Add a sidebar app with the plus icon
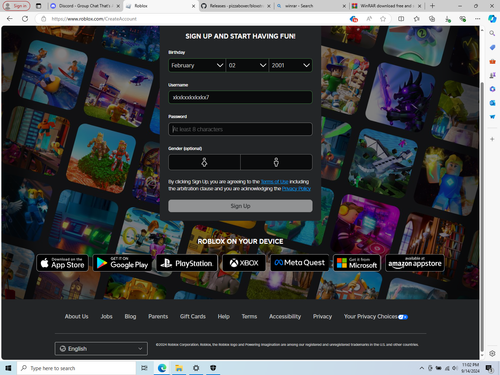 [492, 139]
